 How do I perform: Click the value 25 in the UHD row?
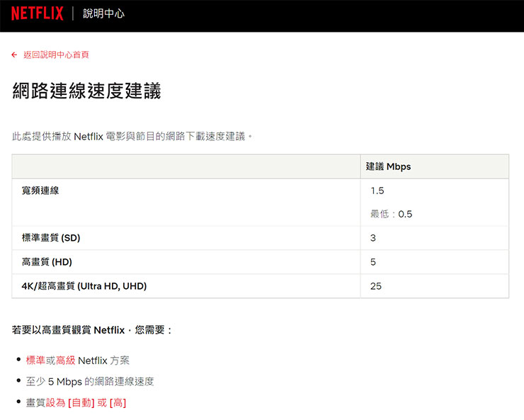375,286
